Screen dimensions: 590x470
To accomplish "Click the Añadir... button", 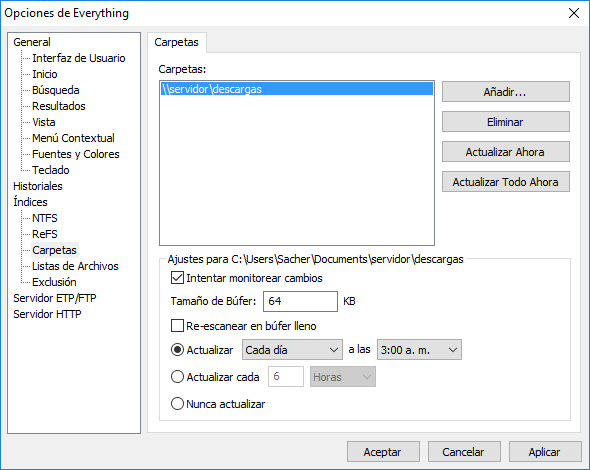I will tap(506, 91).
